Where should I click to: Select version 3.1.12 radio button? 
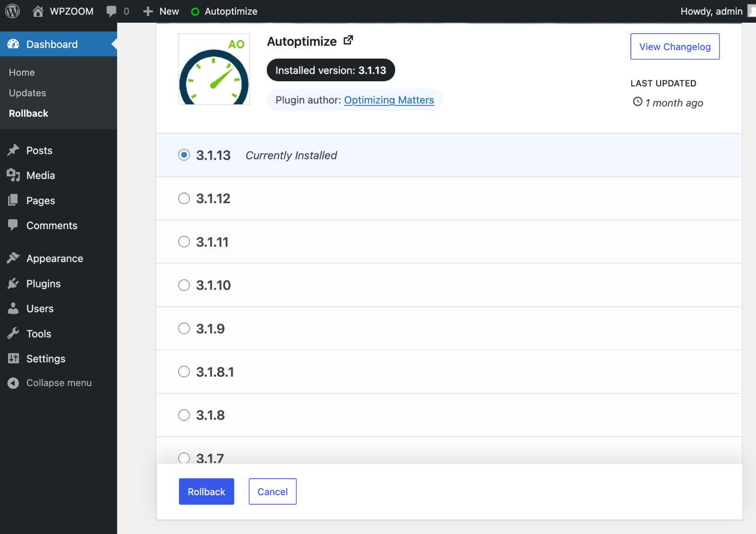coord(184,198)
